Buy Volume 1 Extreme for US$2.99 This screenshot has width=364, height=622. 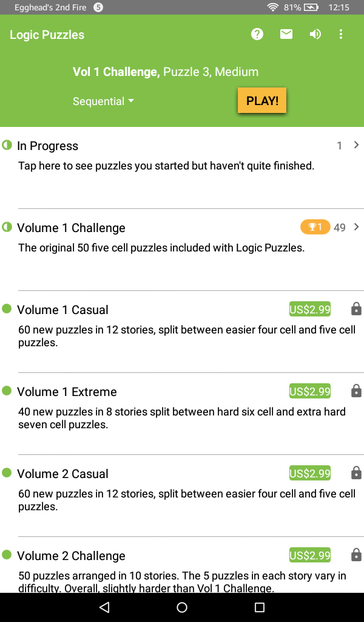[x=310, y=392]
